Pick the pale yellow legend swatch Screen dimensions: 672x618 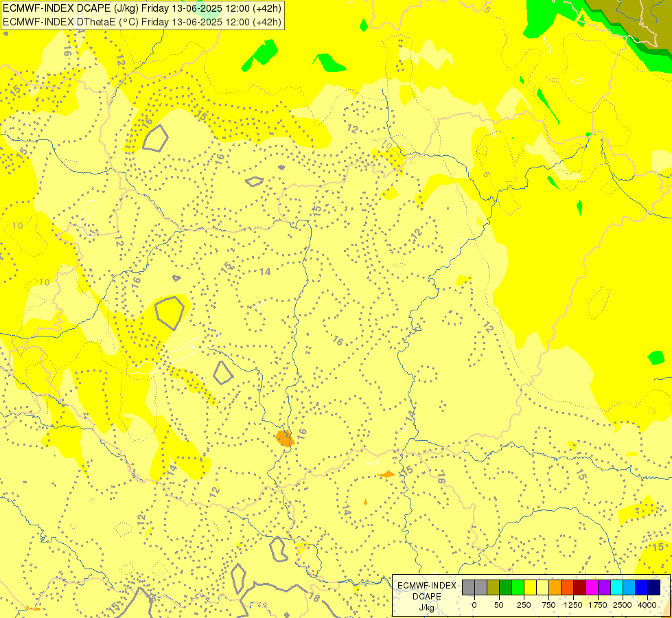click(542, 587)
